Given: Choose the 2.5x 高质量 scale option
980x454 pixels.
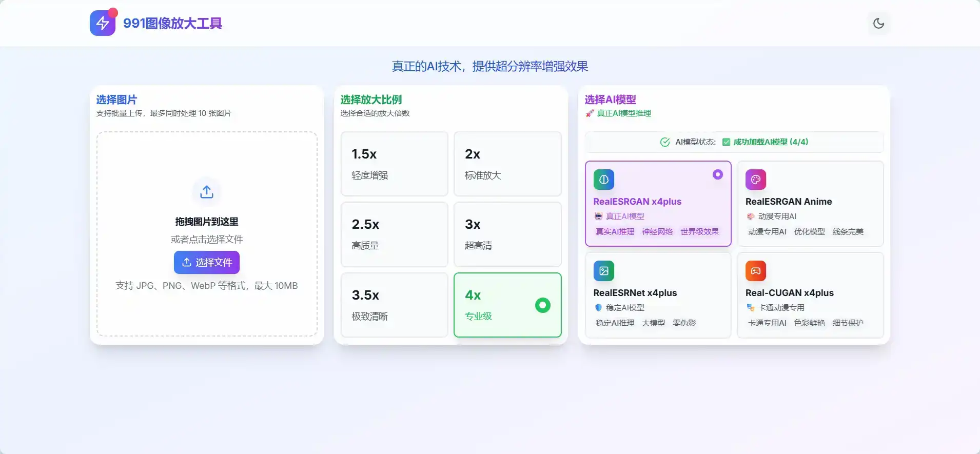Looking at the screenshot, I should 395,234.
